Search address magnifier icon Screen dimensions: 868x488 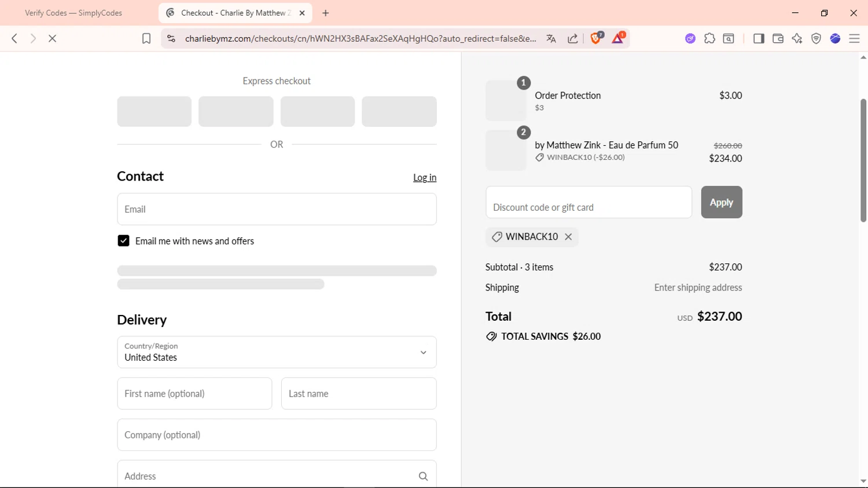pyautogui.click(x=423, y=476)
